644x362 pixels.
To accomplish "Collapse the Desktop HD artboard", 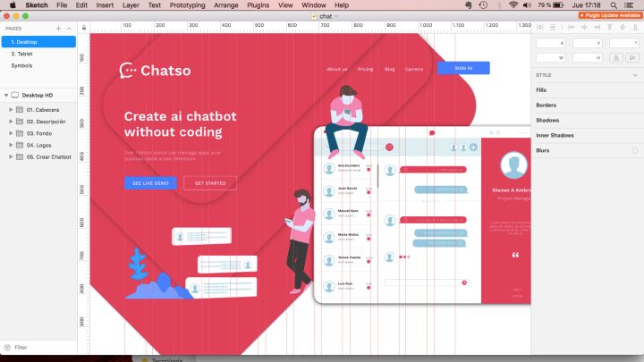I will pyautogui.click(x=6, y=96).
